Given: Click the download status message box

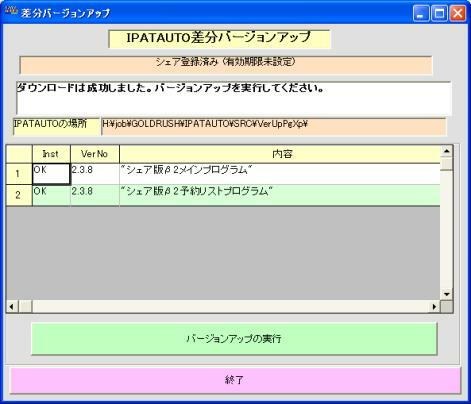Looking at the screenshot, I should coord(234,98).
